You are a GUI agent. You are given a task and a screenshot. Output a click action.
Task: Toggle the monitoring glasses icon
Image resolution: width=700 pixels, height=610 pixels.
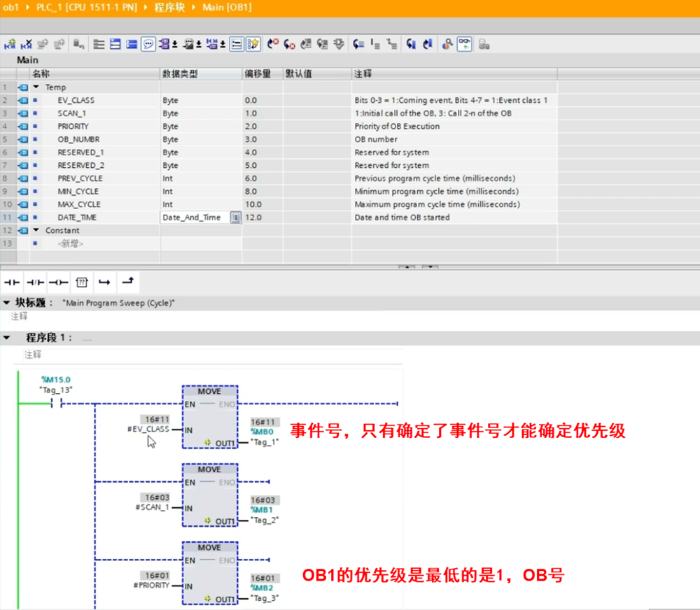464,44
